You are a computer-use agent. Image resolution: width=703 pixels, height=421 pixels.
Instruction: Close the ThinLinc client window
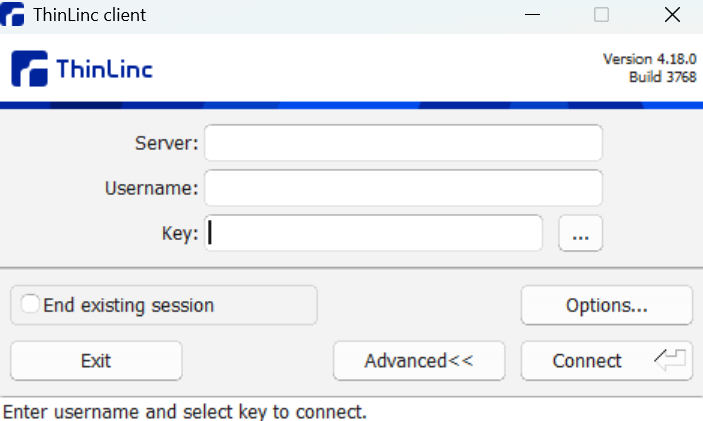click(672, 15)
